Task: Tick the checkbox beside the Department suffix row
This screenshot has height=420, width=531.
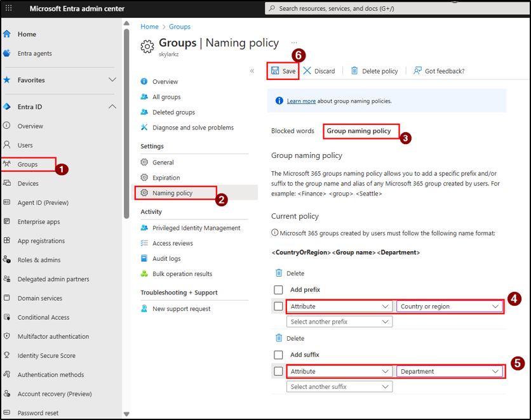Action: pos(278,371)
